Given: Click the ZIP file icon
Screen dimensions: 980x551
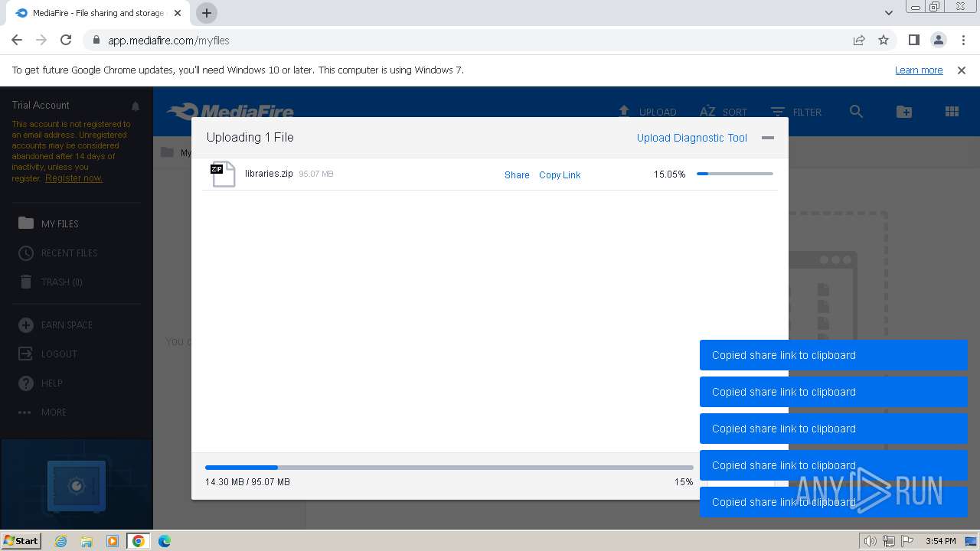Looking at the screenshot, I should [223, 174].
